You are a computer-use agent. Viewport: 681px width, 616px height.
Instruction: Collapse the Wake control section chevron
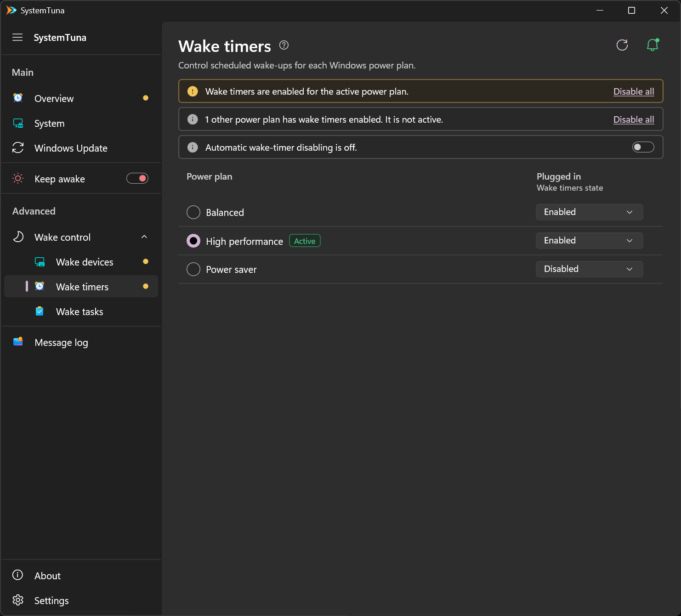click(144, 237)
